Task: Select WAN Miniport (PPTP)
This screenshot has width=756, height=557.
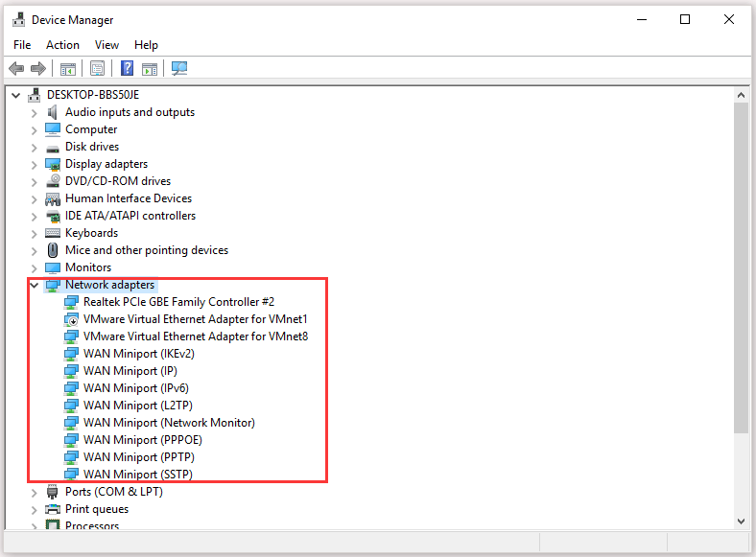Action: 139,457
